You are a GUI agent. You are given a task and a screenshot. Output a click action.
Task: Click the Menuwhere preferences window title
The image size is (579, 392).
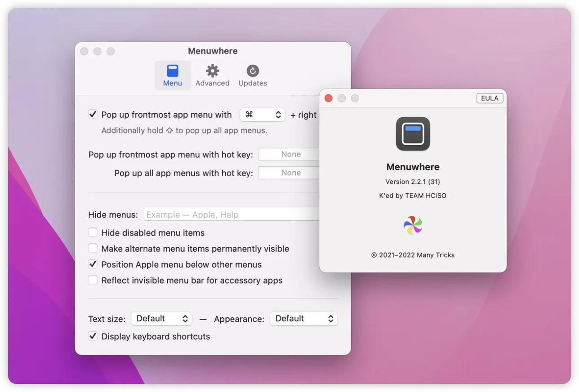point(213,51)
